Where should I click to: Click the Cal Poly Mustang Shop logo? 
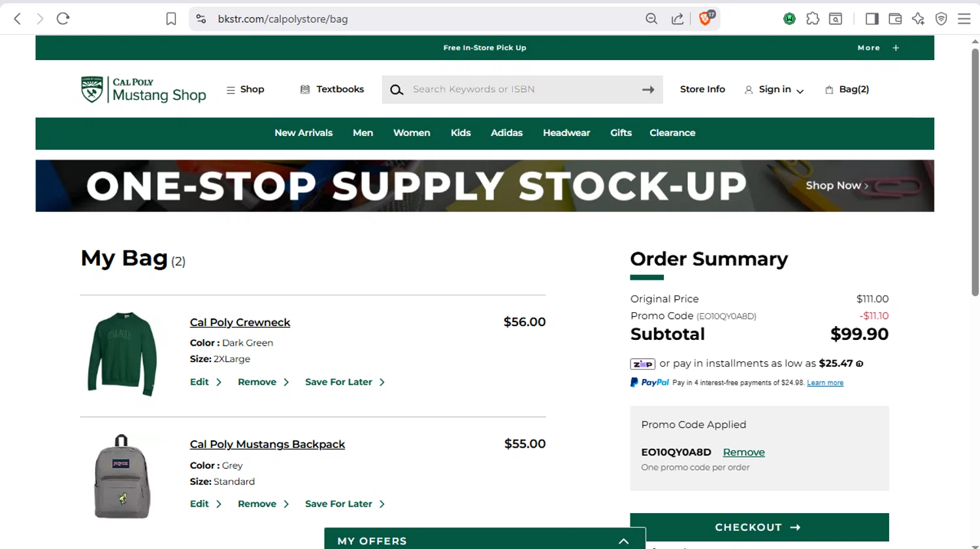pyautogui.click(x=144, y=90)
